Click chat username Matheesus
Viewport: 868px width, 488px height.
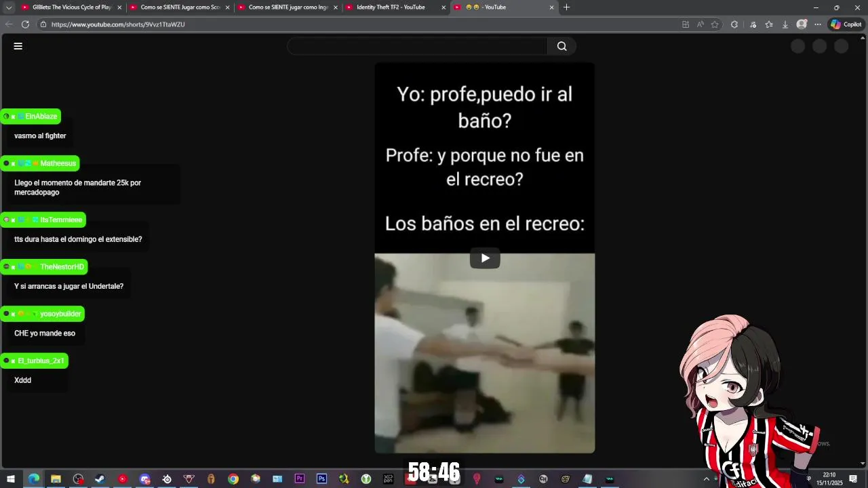pos(58,163)
